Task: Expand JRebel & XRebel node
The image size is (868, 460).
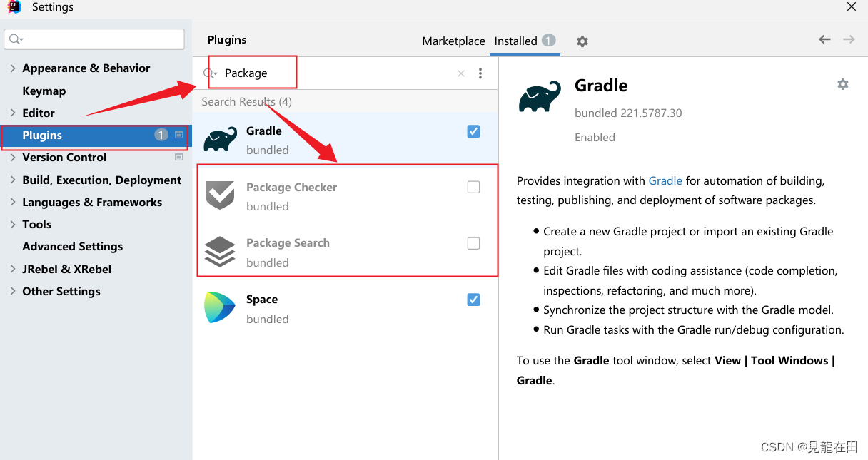Action: (x=13, y=269)
